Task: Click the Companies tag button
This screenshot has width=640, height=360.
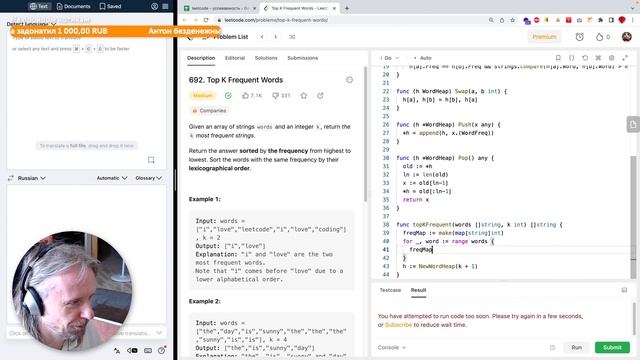Action: tap(209, 111)
